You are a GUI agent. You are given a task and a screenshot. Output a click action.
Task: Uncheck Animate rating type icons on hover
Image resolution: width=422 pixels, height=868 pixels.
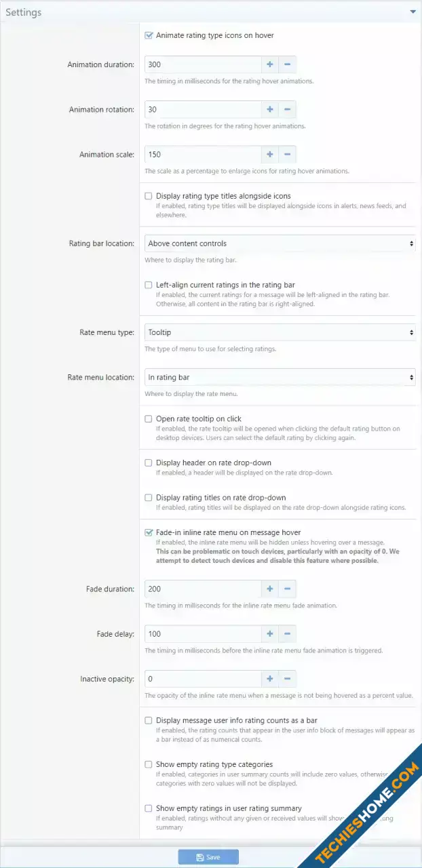pyautogui.click(x=149, y=35)
